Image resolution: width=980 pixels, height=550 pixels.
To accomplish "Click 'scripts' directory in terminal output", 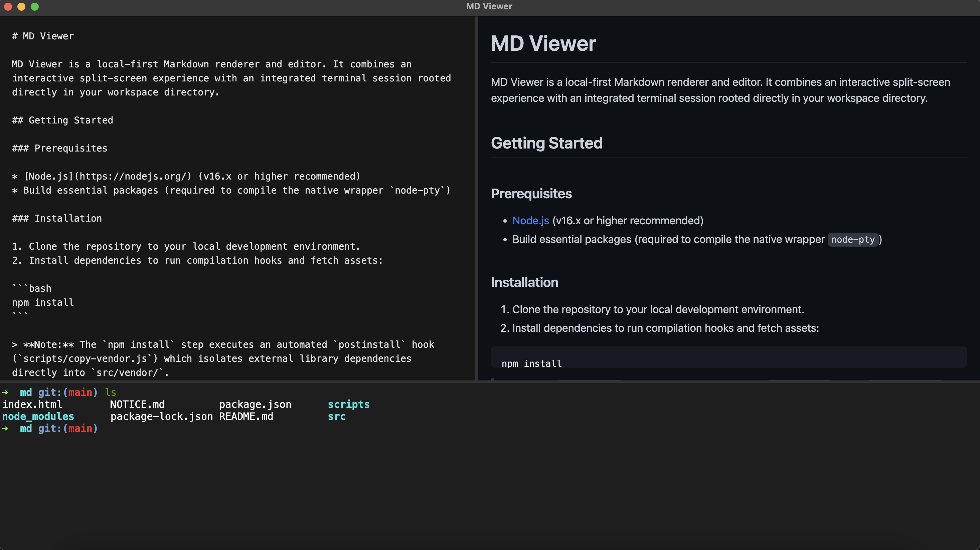I will [348, 404].
